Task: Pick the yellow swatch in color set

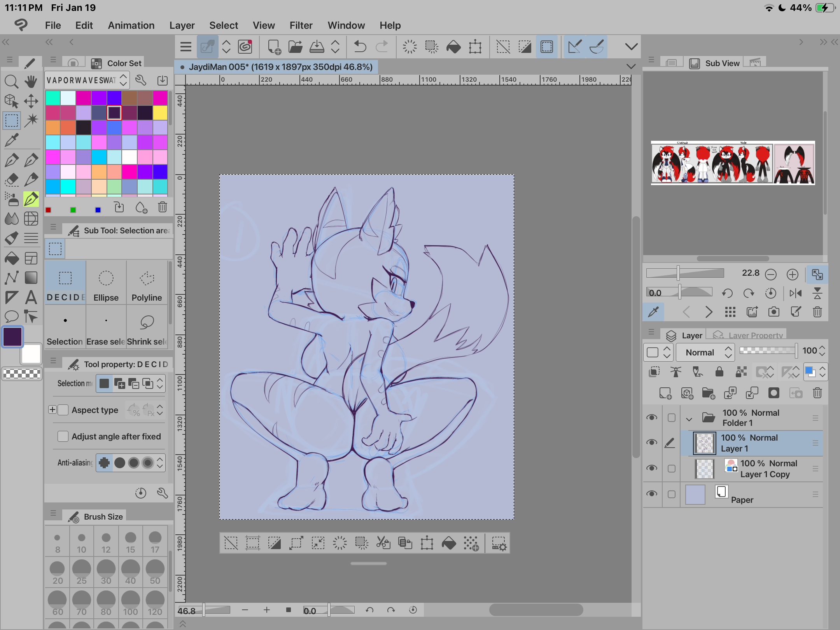Action: (x=160, y=113)
